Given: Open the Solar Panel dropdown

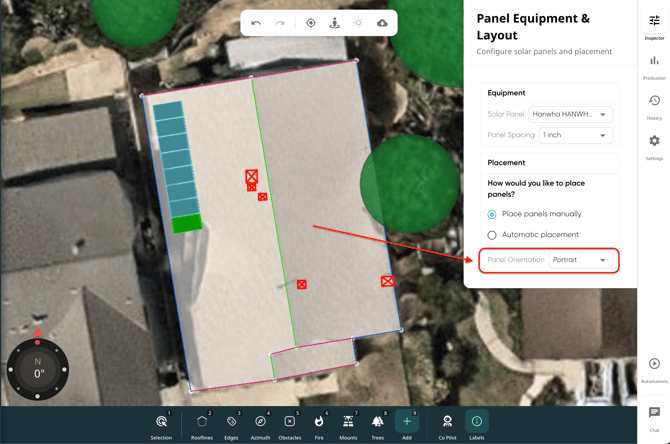Looking at the screenshot, I should coord(571,114).
